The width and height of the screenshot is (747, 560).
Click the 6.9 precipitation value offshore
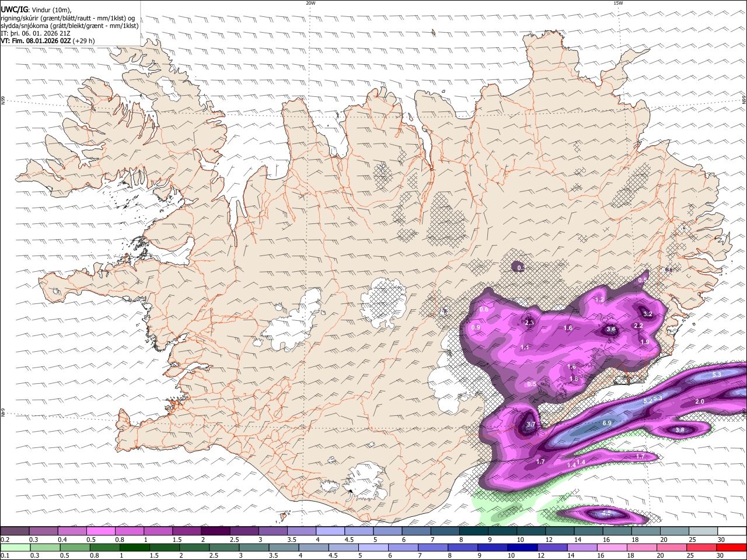click(606, 423)
